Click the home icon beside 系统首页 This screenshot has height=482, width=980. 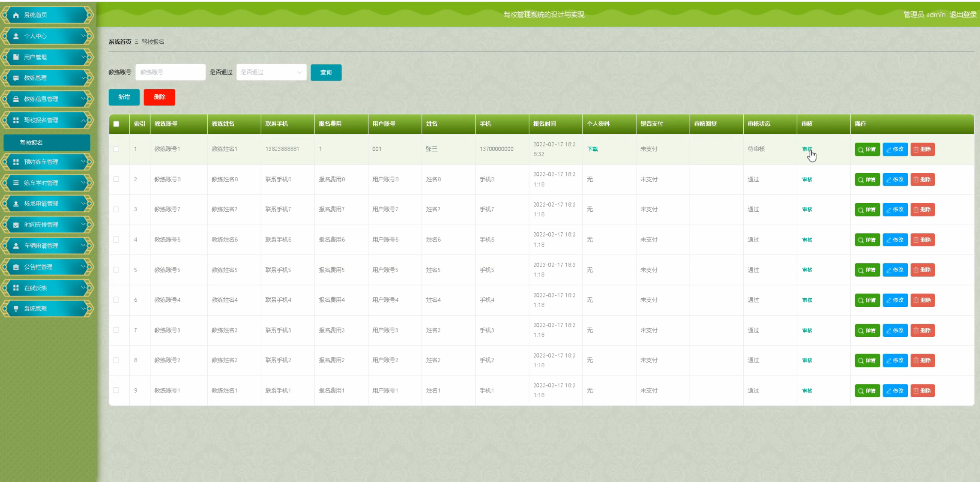[16, 15]
